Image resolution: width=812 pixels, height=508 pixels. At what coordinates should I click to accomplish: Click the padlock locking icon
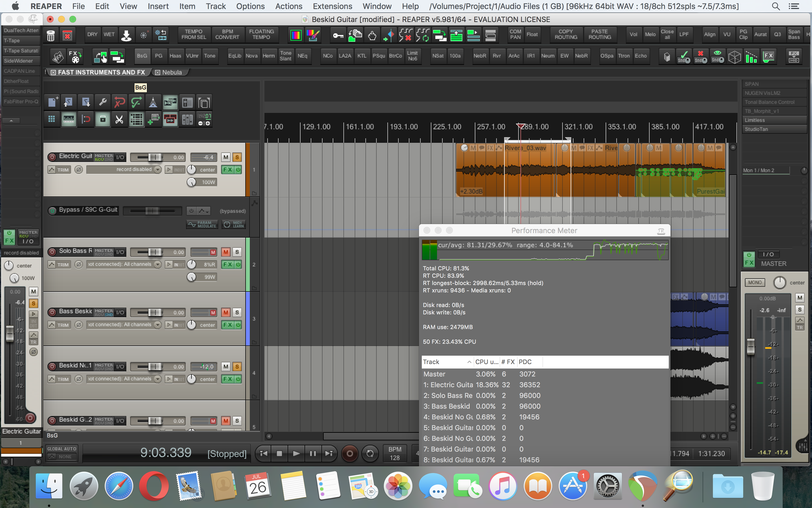[103, 119]
